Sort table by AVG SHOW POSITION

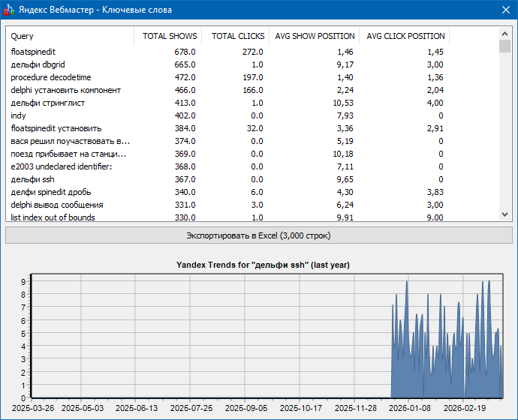(315, 36)
